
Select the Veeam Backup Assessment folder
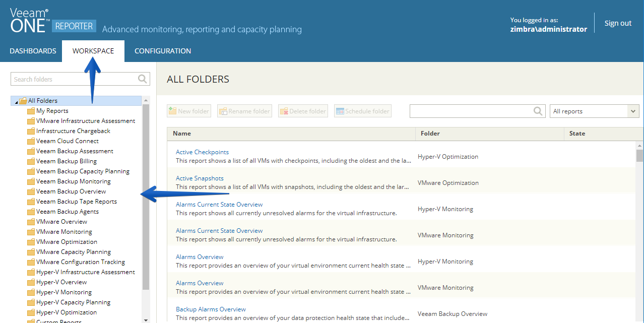(75, 151)
